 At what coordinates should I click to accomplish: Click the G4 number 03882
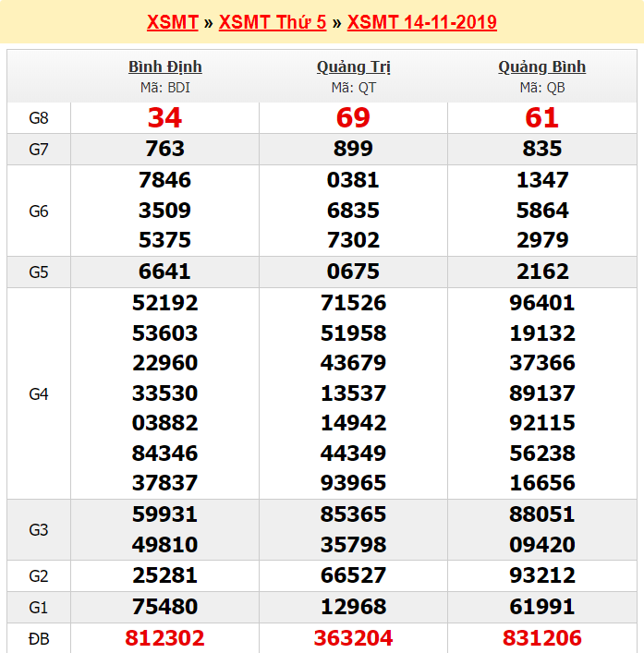(165, 423)
